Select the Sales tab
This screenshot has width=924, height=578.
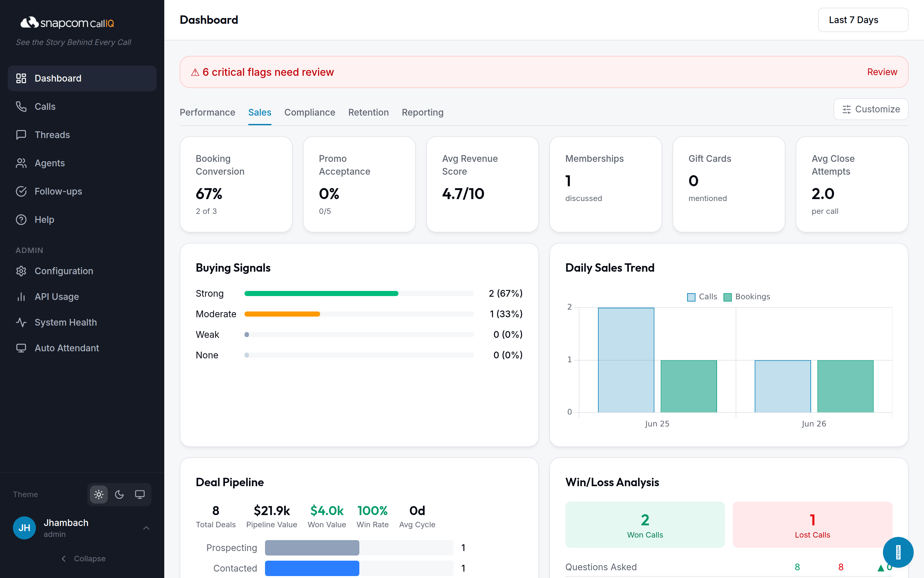(x=260, y=112)
